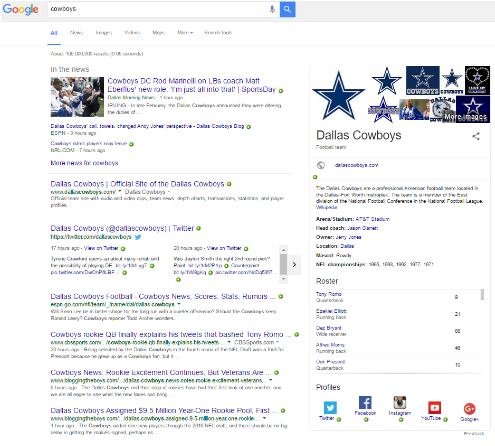Screen dimensions: 495x446
Task: Open the Instagram profile icon
Action: tap(400, 403)
